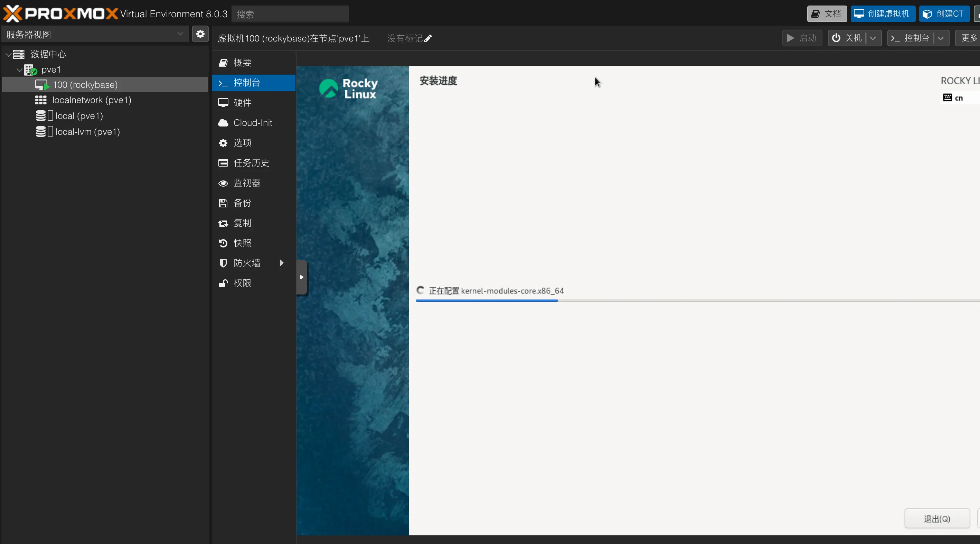This screenshot has height=544, width=980.
Task: Open the Cloud-Init tab
Action: [253, 123]
